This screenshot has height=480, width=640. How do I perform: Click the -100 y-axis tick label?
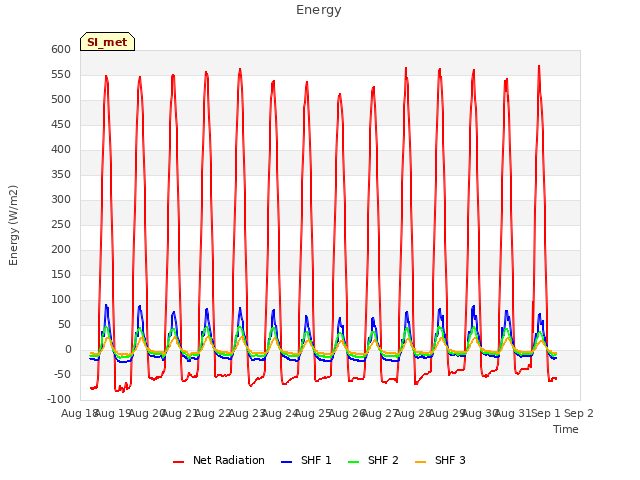(x=59, y=399)
